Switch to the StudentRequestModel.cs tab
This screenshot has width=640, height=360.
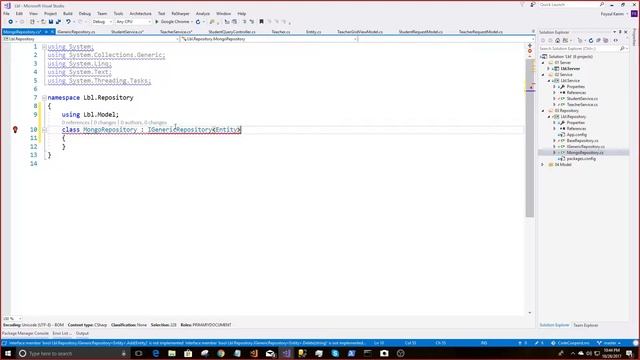421,31
